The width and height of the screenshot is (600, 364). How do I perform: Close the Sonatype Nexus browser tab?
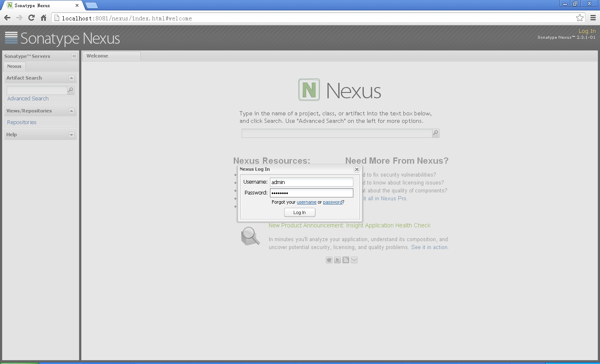click(x=77, y=5)
